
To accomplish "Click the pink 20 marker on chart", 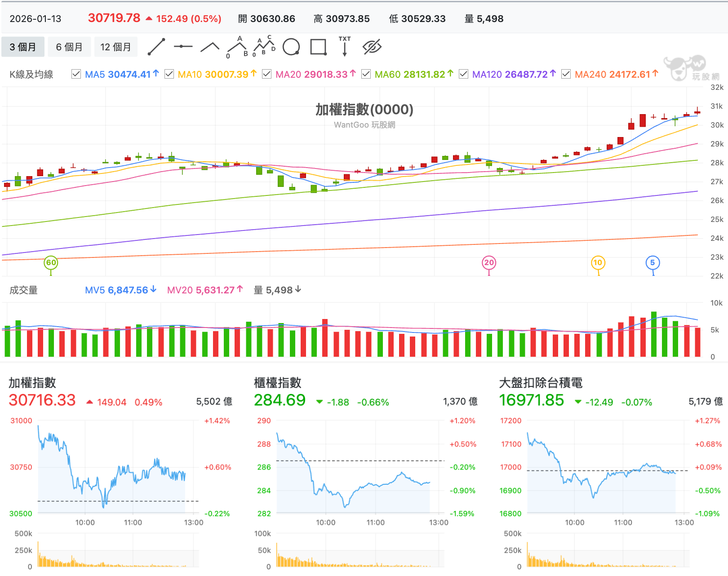I will click(x=489, y=263).
